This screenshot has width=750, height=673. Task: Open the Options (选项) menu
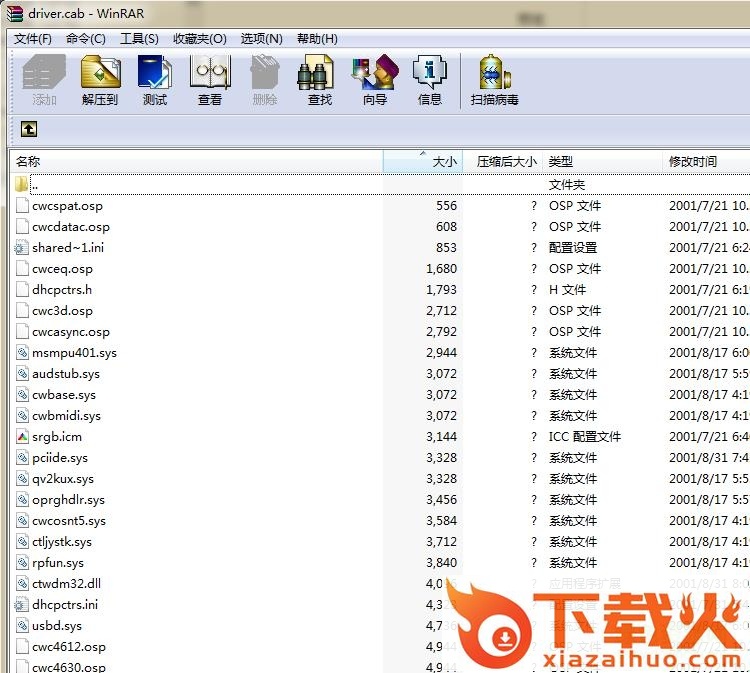(261, 39)
